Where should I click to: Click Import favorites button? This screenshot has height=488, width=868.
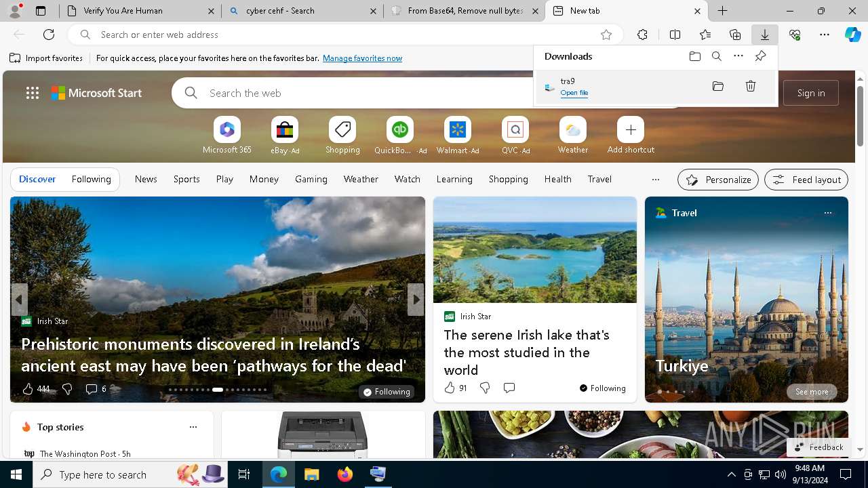(46, 58)
